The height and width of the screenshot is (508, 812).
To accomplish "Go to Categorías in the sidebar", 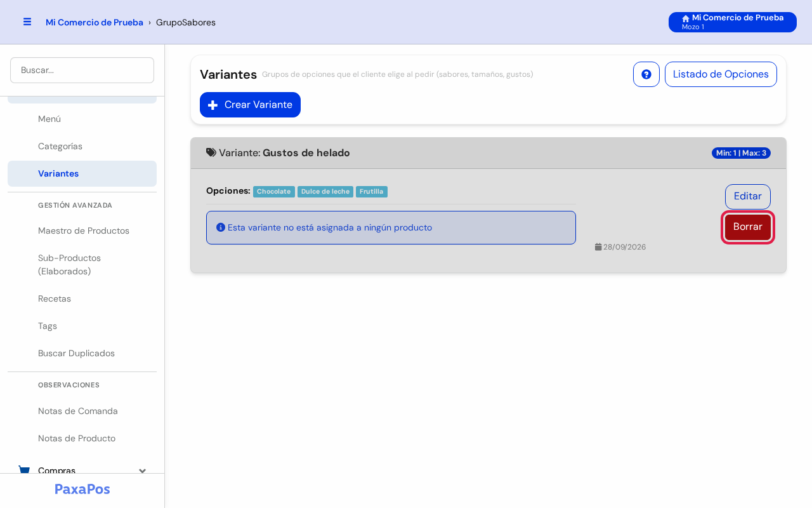I will (82, 146).
